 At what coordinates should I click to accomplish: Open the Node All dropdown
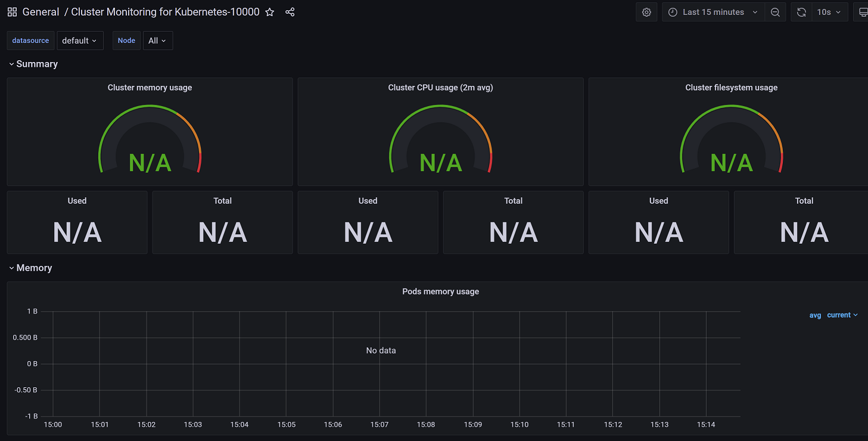pos(157,41)
